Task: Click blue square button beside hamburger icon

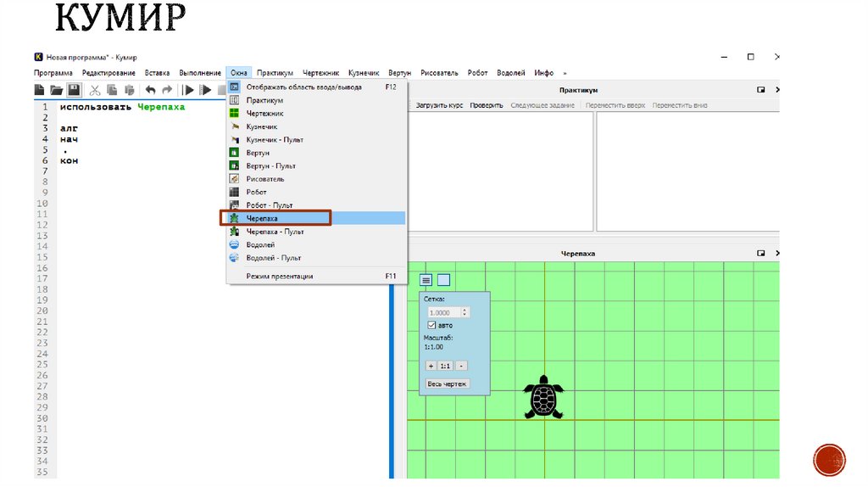Action: tap(443, 280)
